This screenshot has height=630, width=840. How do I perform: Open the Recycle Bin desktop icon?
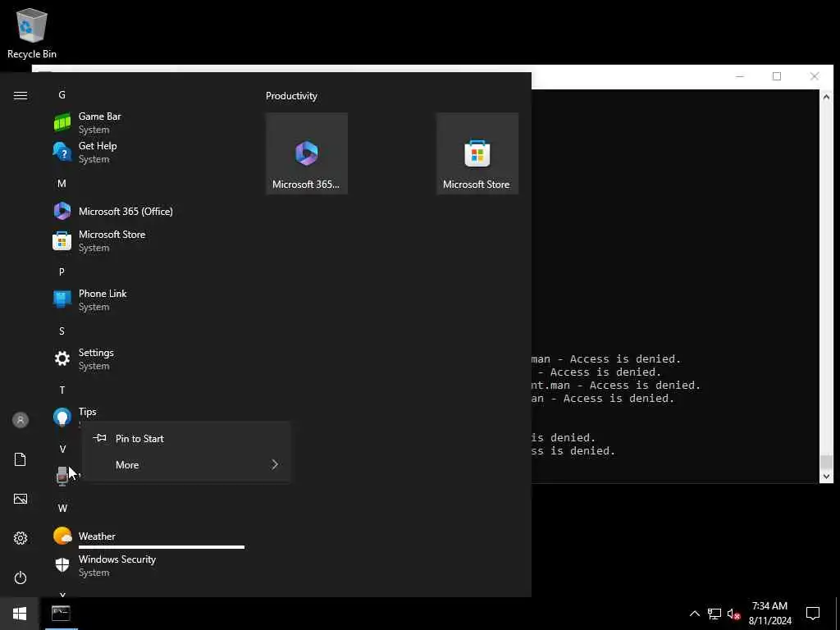[32, 33]
